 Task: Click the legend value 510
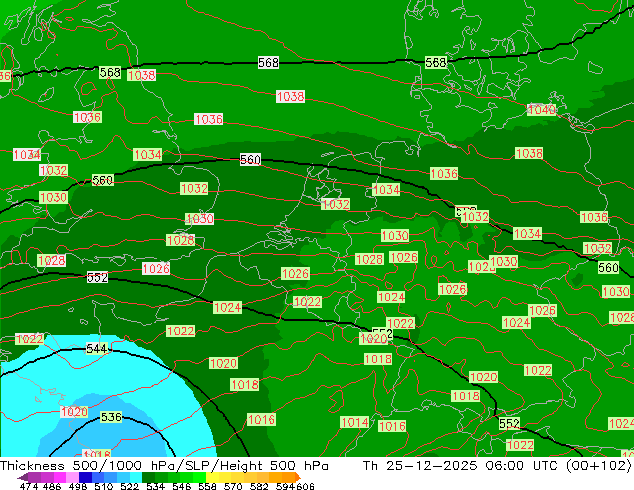[104, 486]
